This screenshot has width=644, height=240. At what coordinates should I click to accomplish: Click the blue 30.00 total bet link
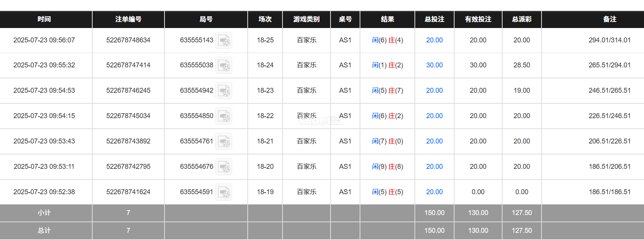434,65
